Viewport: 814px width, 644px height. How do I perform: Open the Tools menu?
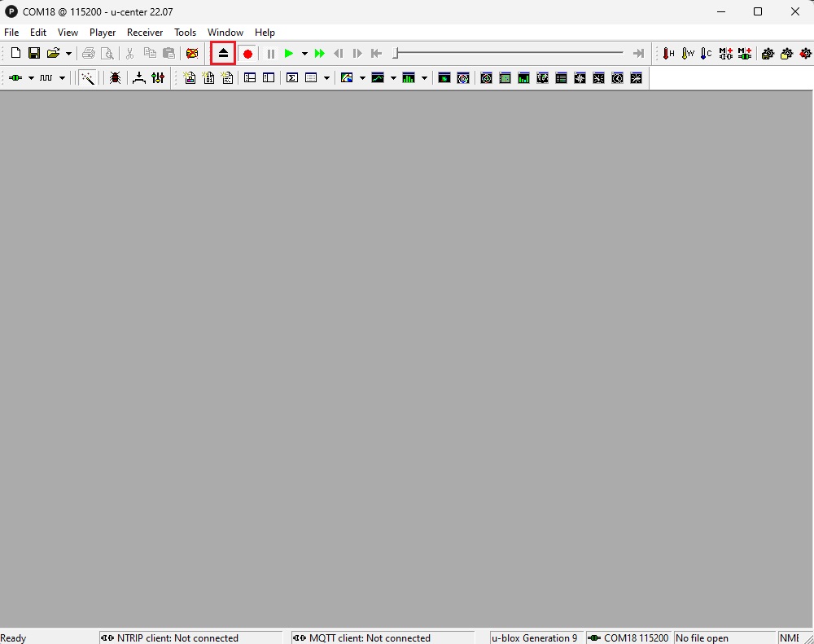coord(185,33)
